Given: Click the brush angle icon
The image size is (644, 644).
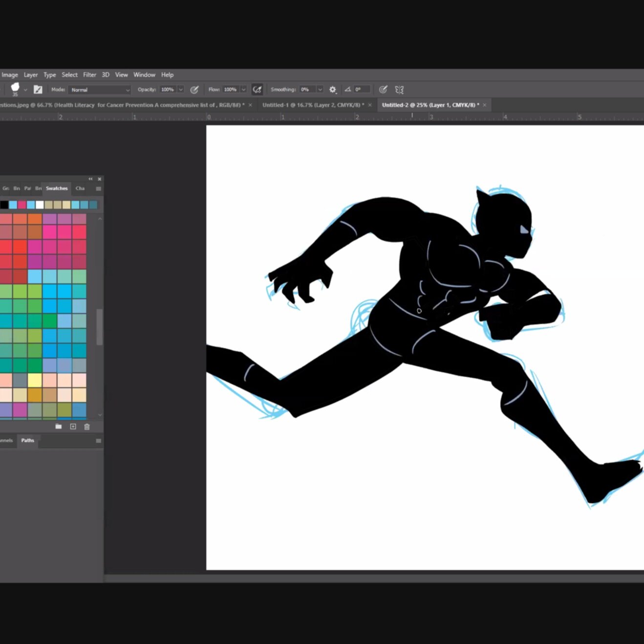Looking at the screenshot, I should pos(348,89).
